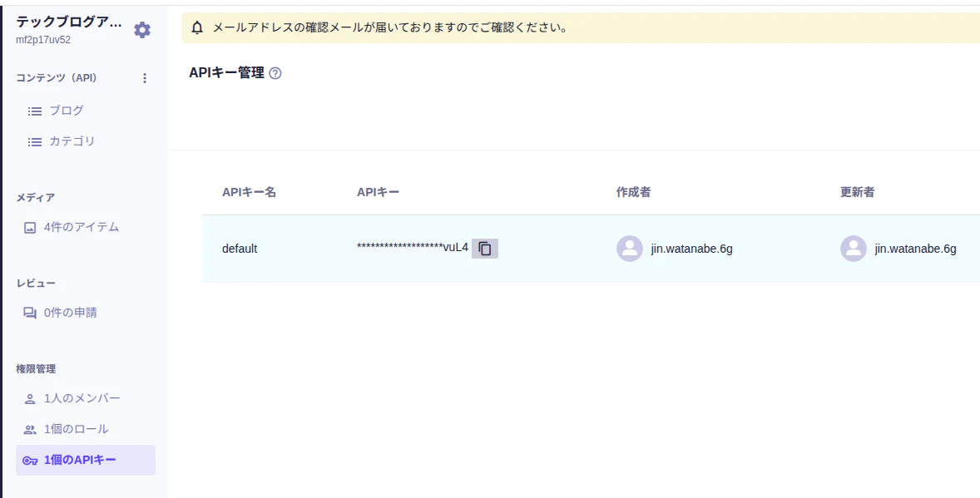Click the 権限管理 section label

36,369
